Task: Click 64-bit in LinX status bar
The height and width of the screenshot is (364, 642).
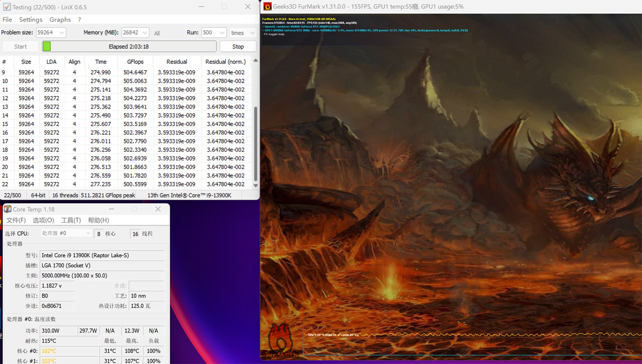Action: coord(38,195)
